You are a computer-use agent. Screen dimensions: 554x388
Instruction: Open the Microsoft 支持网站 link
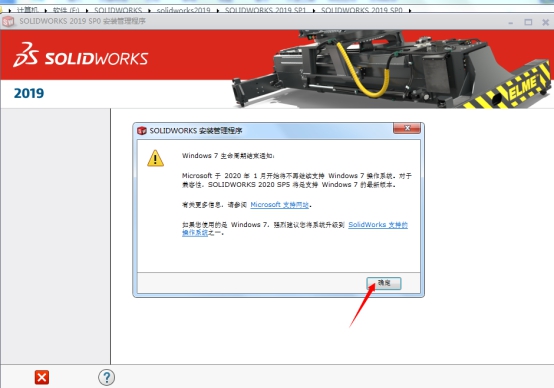pos(279,205)
